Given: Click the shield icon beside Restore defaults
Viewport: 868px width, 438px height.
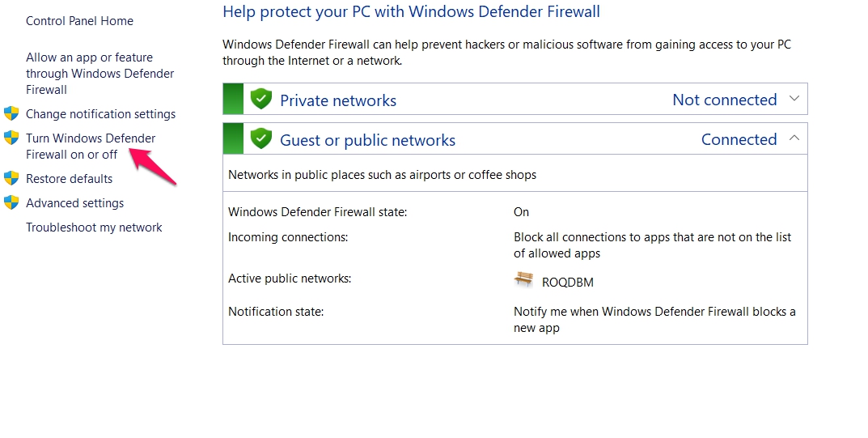Looking at the screenshot, I should (11, 178).
